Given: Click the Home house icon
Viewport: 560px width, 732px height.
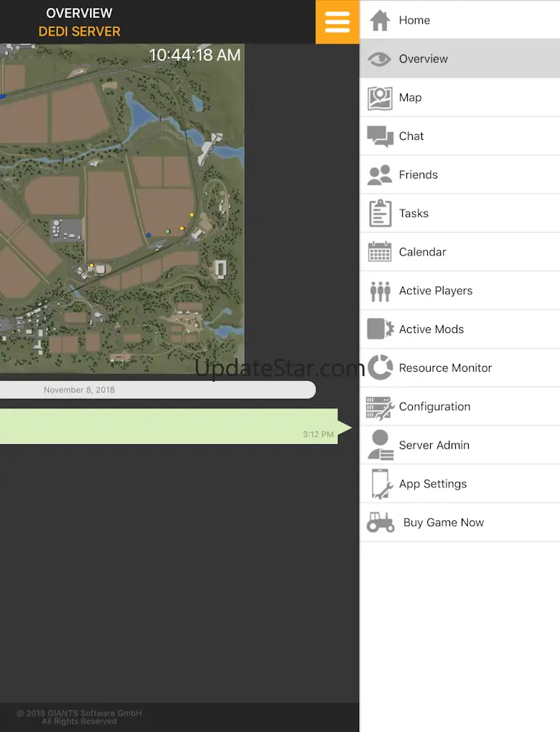Looking at the screenshot, I should pyautogui.click(x=380, y=20).
